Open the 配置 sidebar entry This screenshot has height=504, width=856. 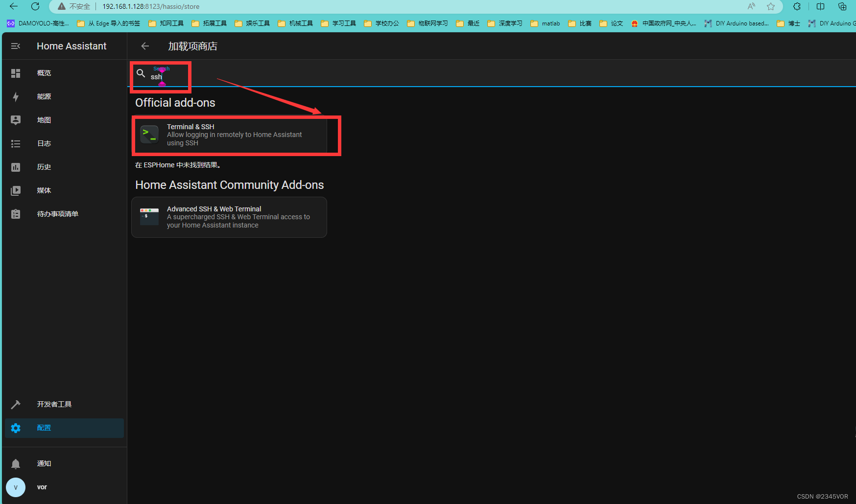click(64, 428)
